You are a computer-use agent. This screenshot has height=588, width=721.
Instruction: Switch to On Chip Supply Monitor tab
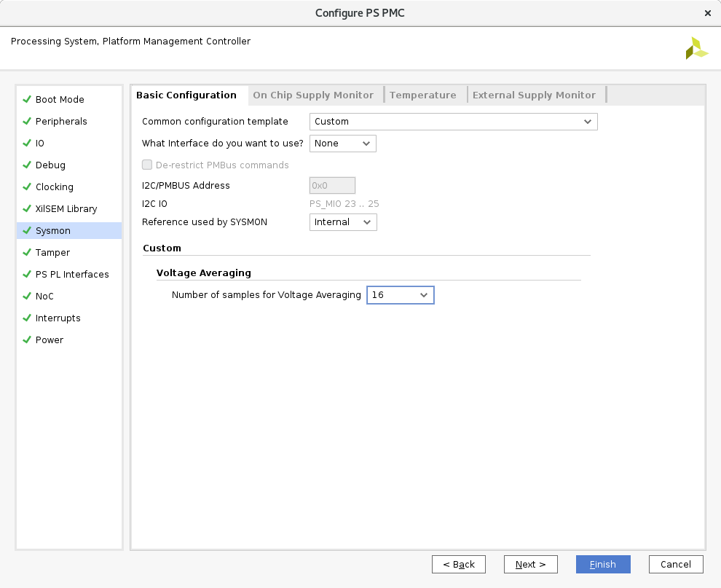coord(313,95)
